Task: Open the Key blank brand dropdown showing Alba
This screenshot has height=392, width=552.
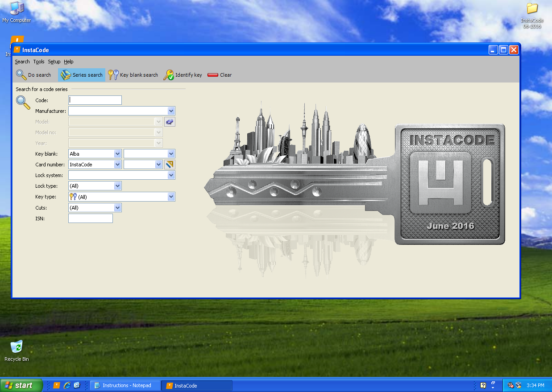Action: 117,154
